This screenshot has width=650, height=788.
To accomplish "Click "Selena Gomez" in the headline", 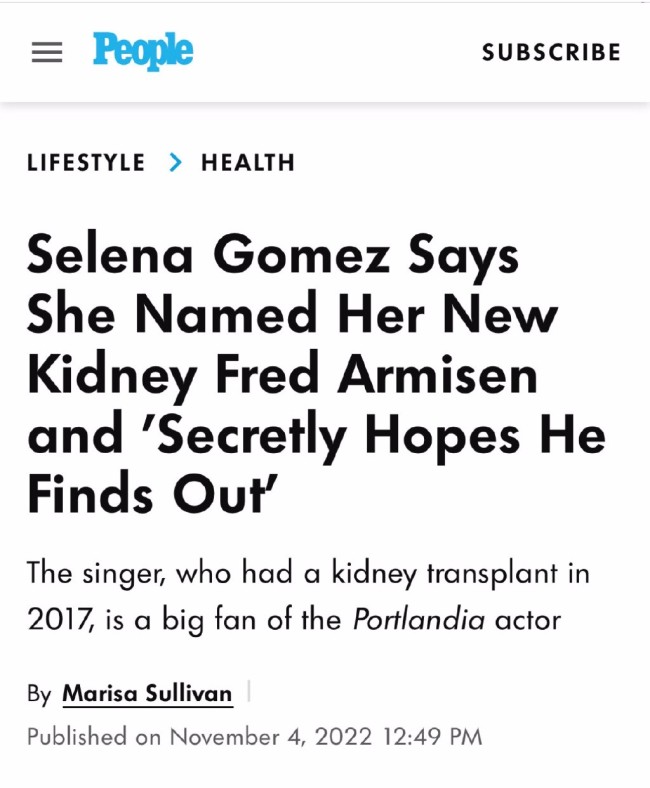I will (209, 255).
